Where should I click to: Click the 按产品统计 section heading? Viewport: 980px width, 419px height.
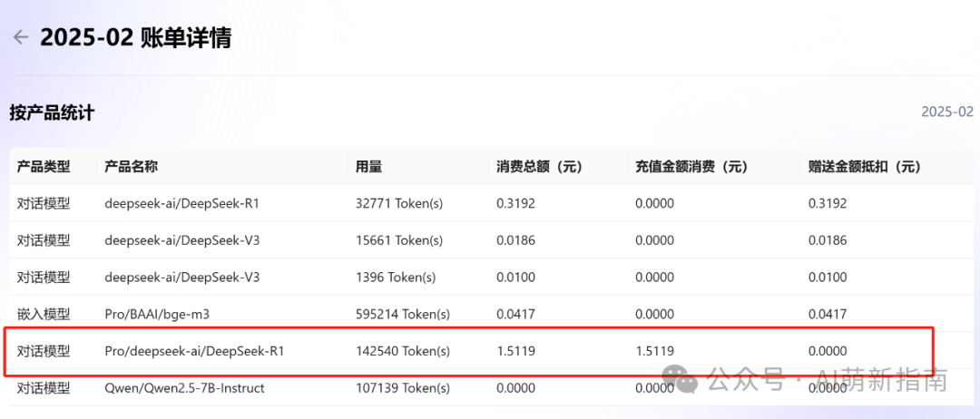coord(52,113)
